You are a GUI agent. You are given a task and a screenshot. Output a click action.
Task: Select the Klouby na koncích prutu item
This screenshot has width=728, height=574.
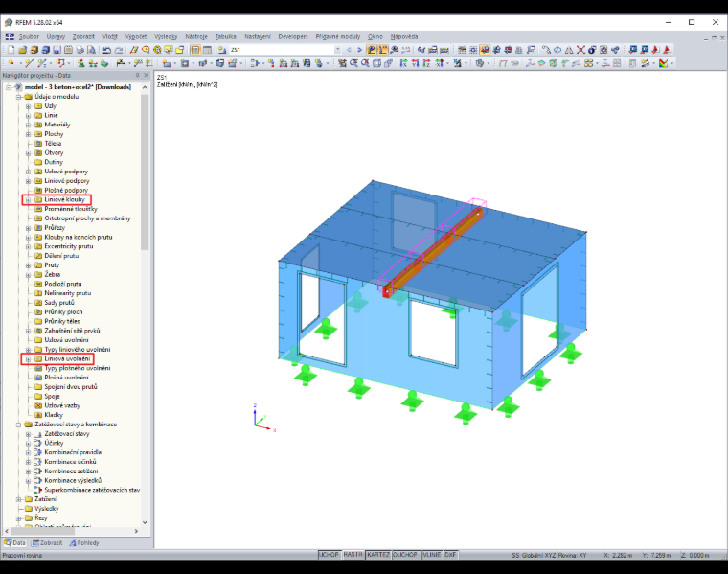tap(78, 237)
